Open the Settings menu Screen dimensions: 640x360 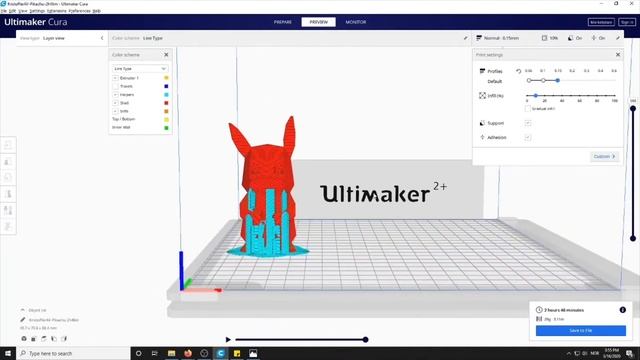(x=37, y=11)
